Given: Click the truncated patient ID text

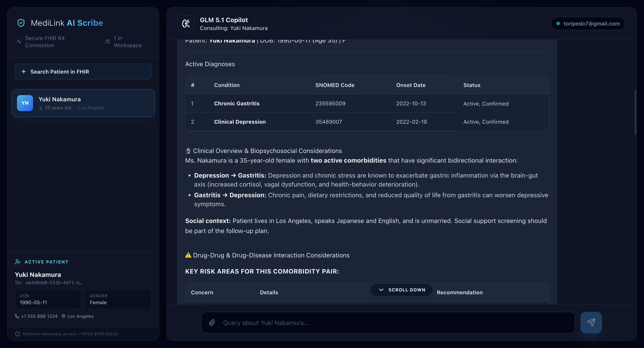Looking at the screenshot, I should pos(48,283).
